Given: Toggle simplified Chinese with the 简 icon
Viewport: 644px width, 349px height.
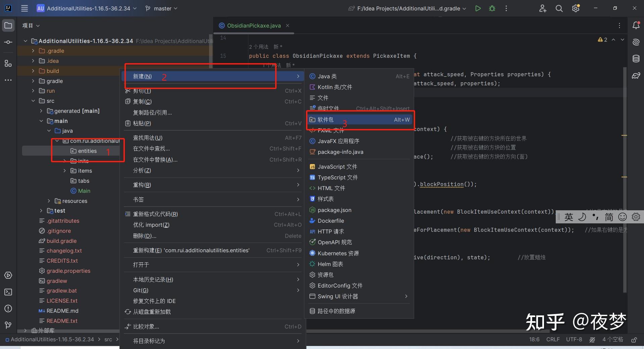Looking at the screenshot, I should click(x=609, y=217).
